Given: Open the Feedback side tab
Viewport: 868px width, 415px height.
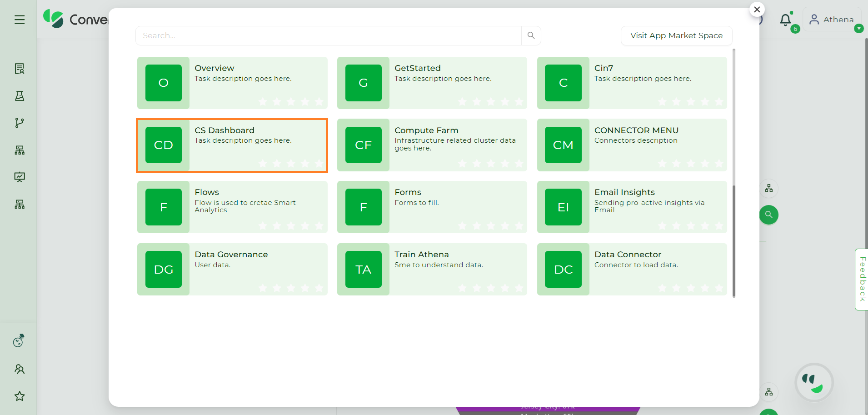Looking at the screenshot, I should coord(862,279).
